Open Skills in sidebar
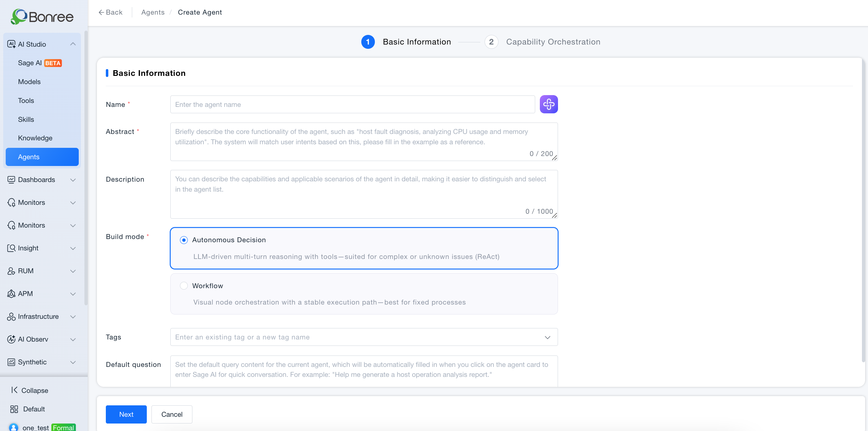This screenshot has width=868, height=431. [x=42, y=119]
